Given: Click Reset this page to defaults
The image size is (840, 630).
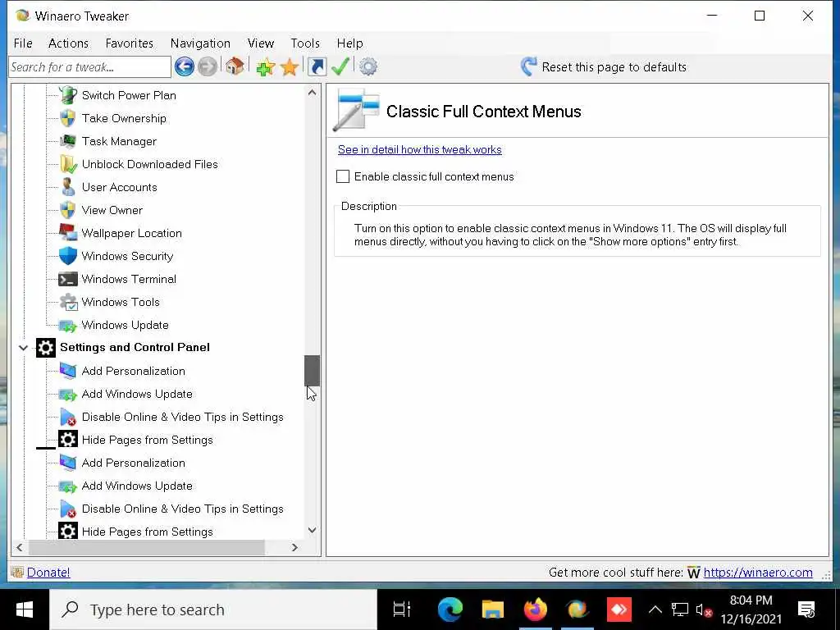Looking at the screenshot, I should tap(603, 67).
